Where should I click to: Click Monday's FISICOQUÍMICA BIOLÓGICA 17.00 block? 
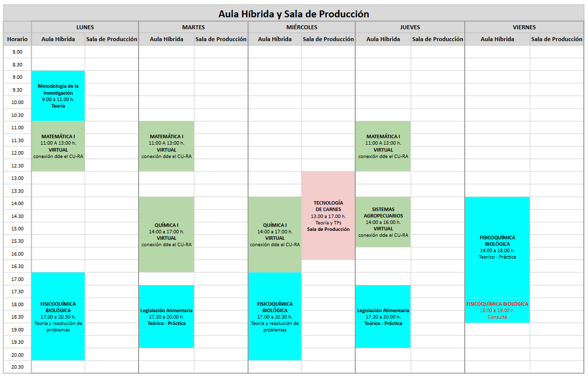[58, 316]
